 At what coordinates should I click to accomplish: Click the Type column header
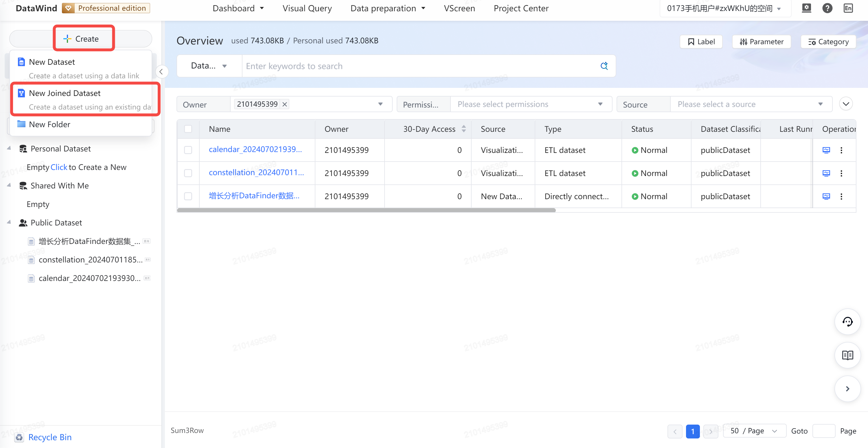click(x=553, y=129)
